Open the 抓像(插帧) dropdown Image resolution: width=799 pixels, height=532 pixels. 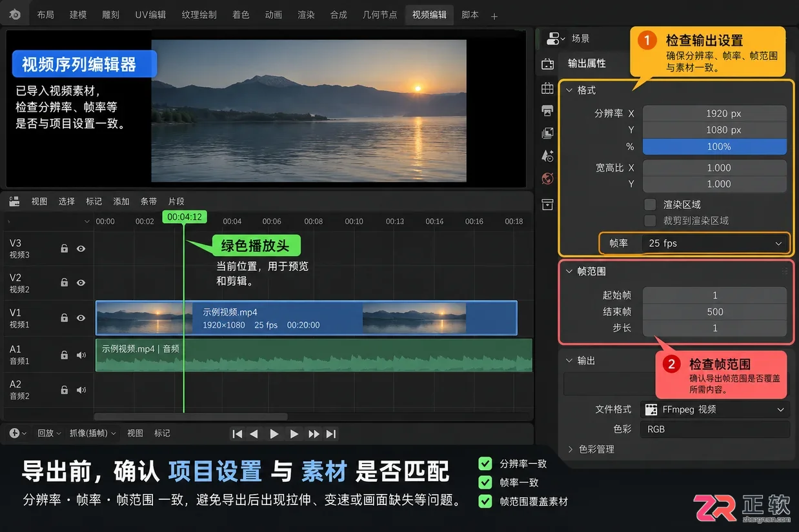point(93,433)
